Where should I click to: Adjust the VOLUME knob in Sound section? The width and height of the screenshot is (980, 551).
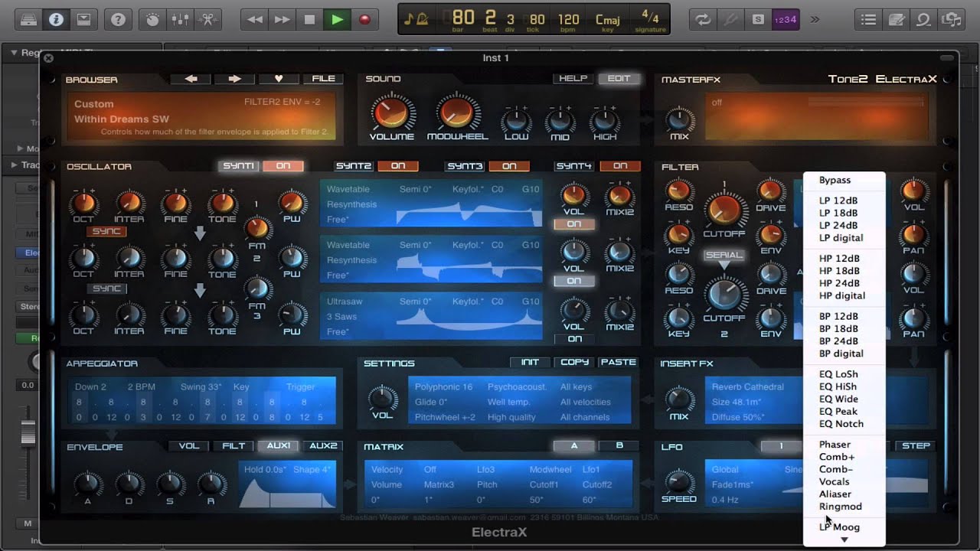391,113
